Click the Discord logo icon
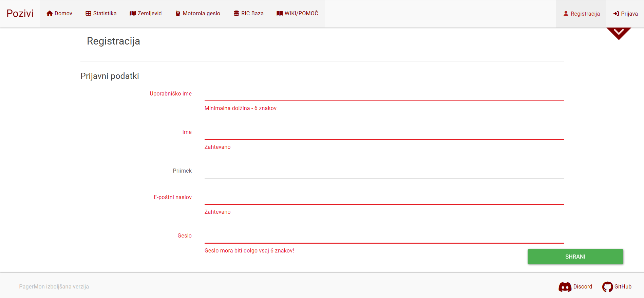Screen dimensions: 644x298 tap(565, 287)
